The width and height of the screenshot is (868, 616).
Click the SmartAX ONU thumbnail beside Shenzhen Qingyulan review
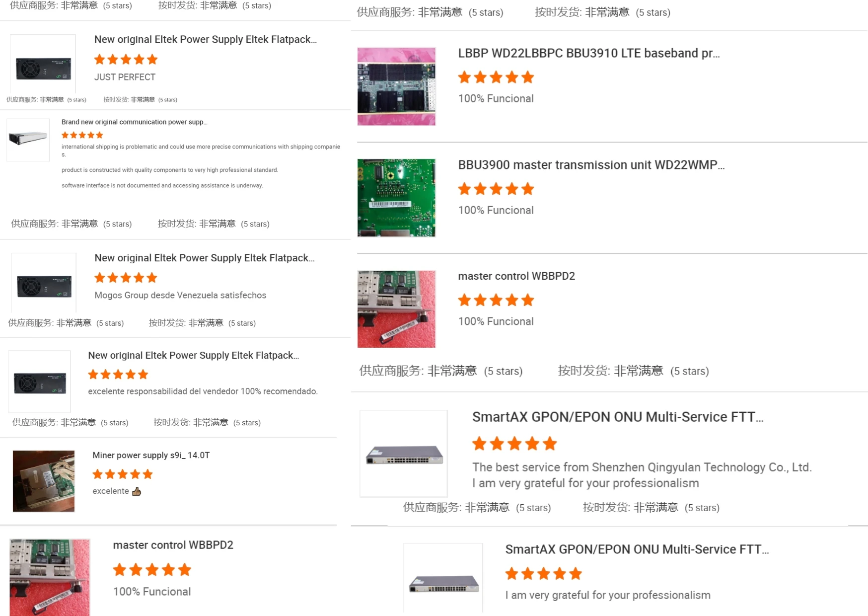[404, 454]
